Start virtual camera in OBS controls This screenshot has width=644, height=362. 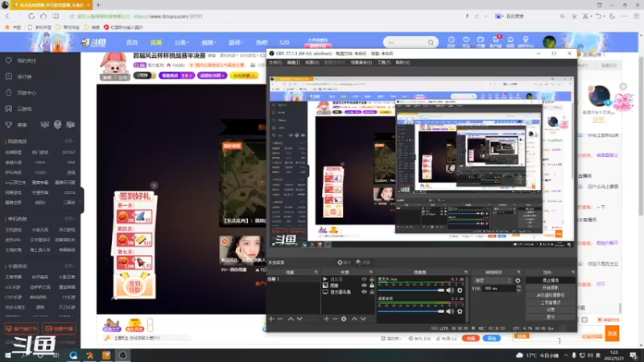551,295
